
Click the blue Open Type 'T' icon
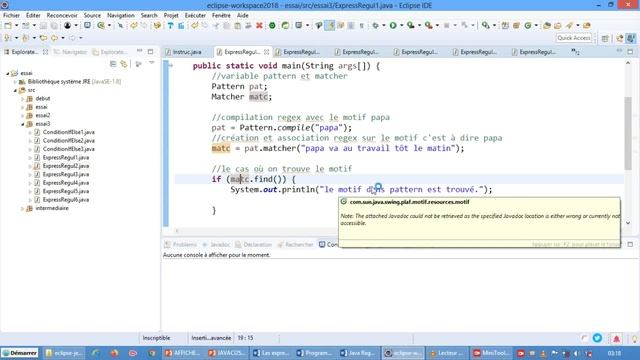[170, 25]
